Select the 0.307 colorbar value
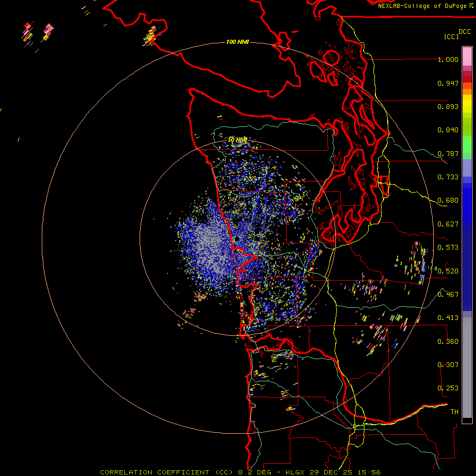 coord(448,365)
